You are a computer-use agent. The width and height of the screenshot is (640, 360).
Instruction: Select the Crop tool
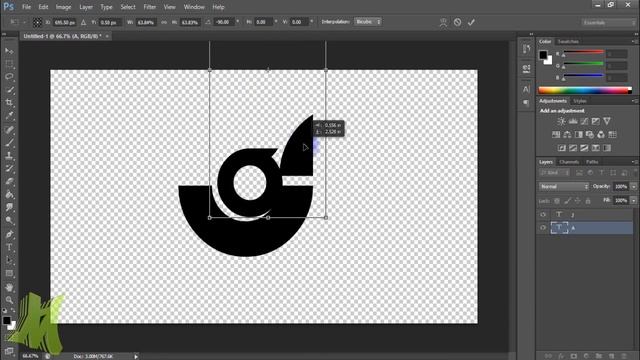pyautogui.click(x=9, y=103)
